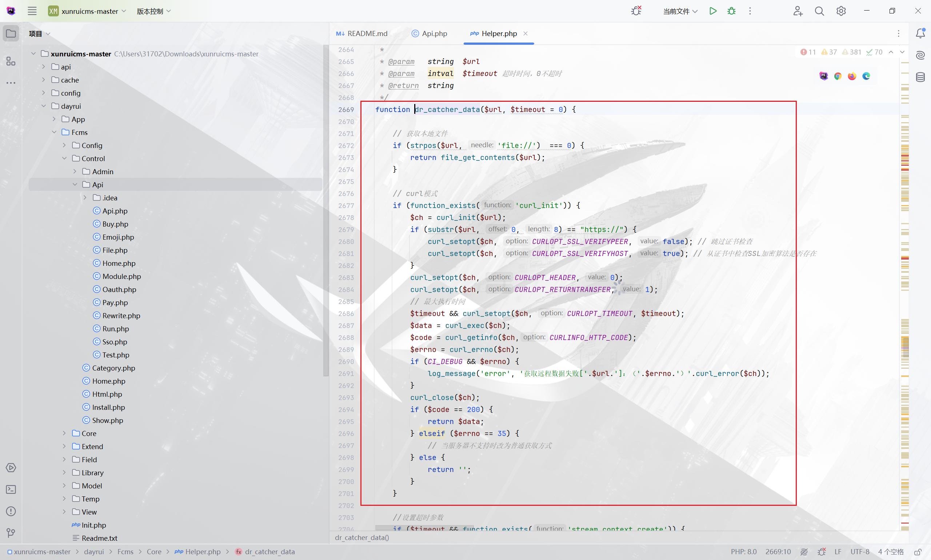This screenshot has width=931, height=560.
Task: Expand the cache folder
Action: tap(44, 80)
